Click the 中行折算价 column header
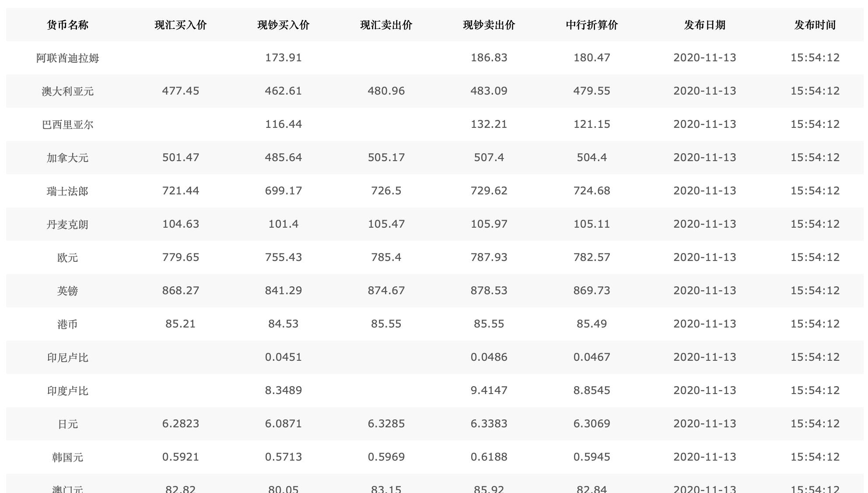The width and height of the screenshot is (868, 493). tap(592, 25)
